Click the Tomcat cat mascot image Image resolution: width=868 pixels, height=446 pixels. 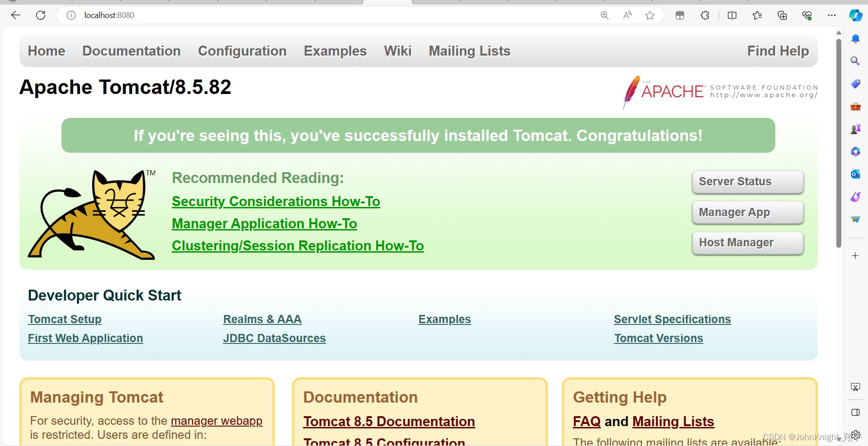[92, 215]
